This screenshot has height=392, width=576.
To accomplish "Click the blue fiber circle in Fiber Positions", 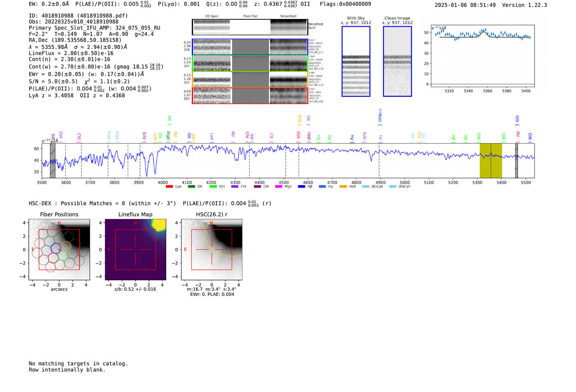I will click(x=56, y=248).
